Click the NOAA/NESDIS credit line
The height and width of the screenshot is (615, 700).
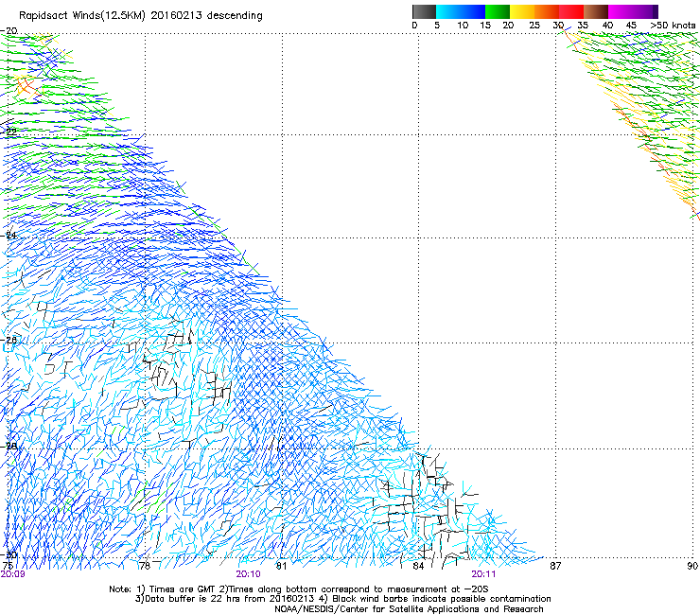pos(409,609)
